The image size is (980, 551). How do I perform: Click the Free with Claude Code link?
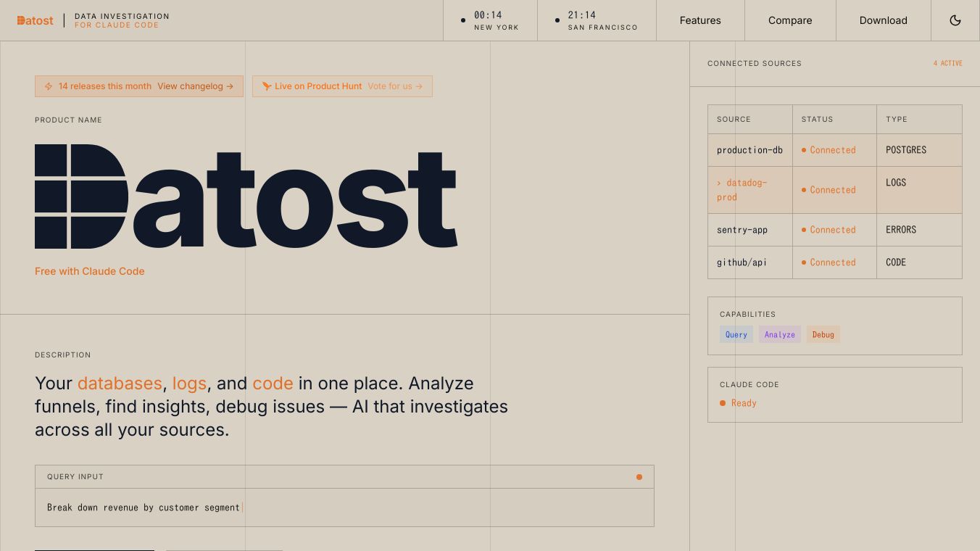(x=89, y=271)
